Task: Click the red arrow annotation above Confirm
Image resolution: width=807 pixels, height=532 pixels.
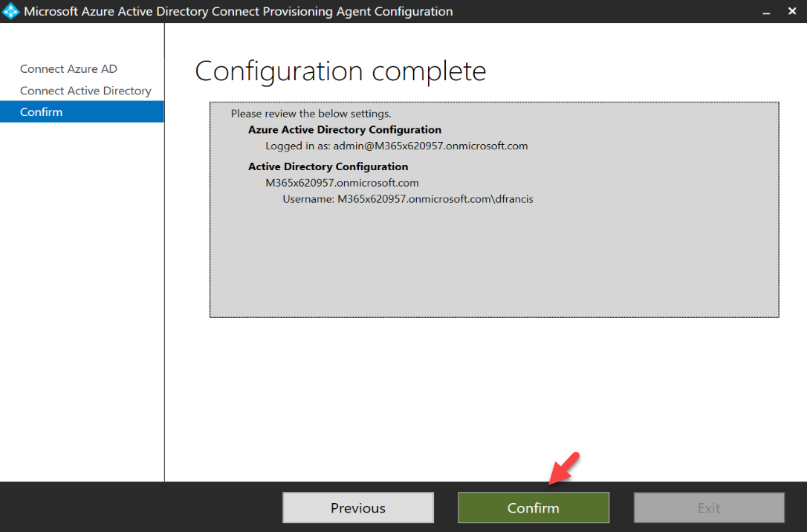Action: click(565, 468)
